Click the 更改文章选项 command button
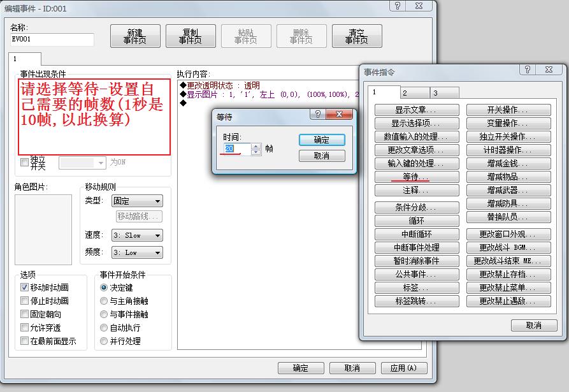The image size is (569, 392). pyautogui.click(x=417, y=150)
